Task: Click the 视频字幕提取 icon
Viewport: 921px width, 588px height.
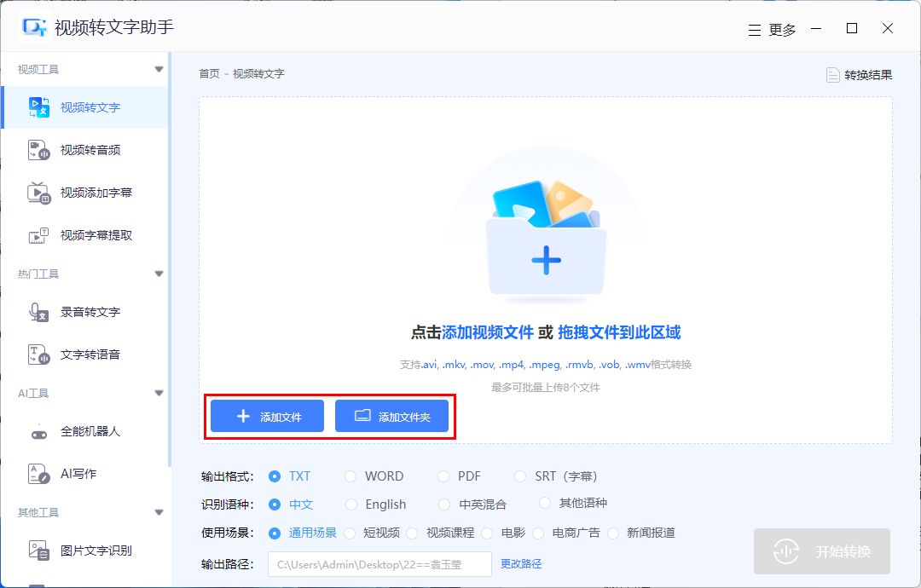Action: (x=38, y=235)
